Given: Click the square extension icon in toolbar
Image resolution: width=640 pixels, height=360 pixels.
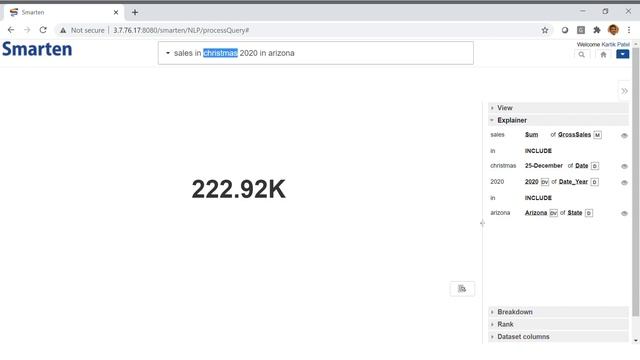Looking at the screenshot, I should pyautogui.click(x=581, y=30).
